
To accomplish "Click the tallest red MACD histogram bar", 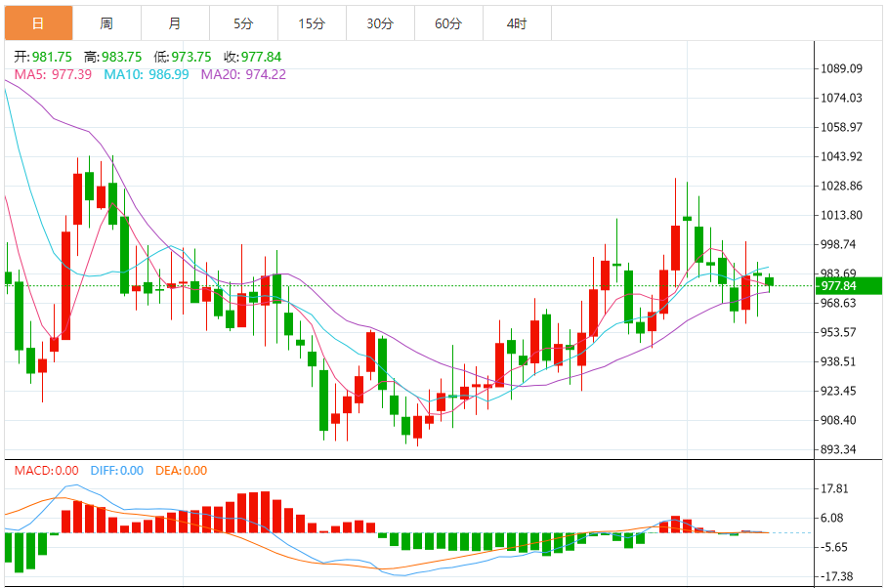I will pyautogui.click(x=266, y=512).
